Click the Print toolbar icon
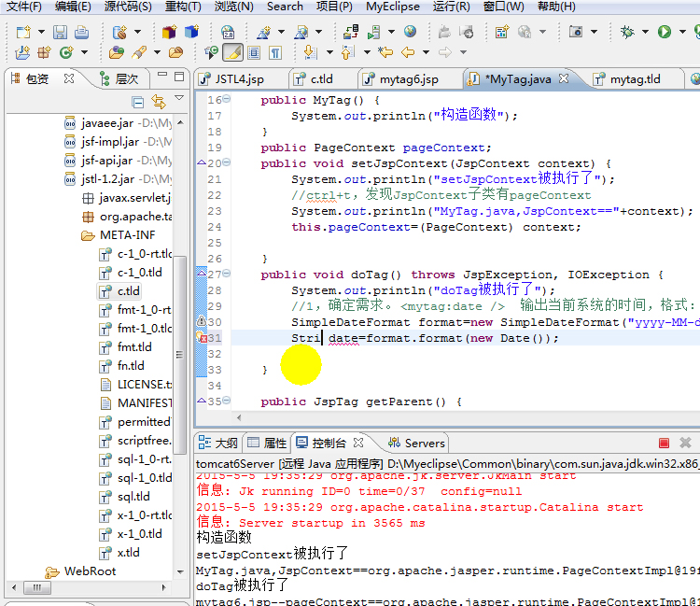The image size is (700, 606). pyautogui.click(x=81, y=32)
